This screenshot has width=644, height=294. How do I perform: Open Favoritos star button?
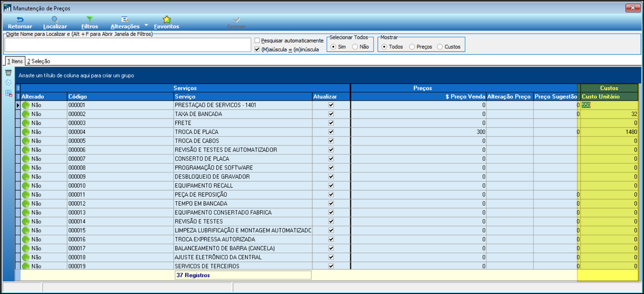[x=166, y=23]
